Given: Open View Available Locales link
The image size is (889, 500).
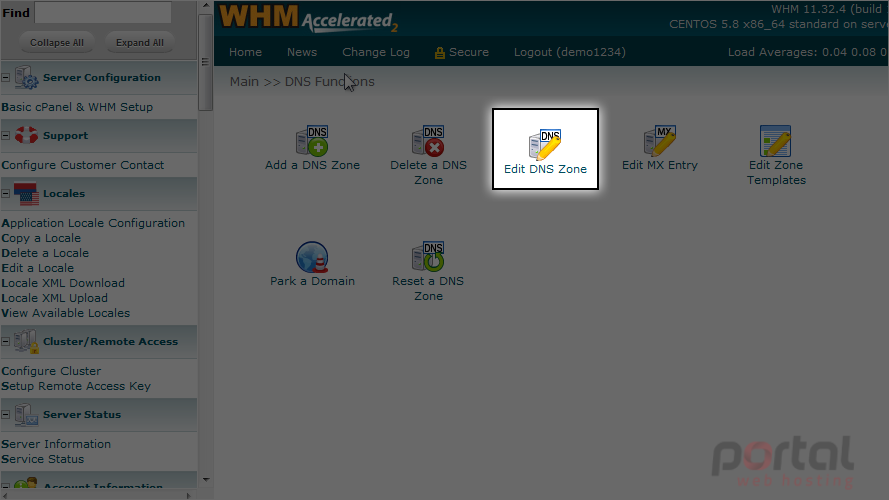Looking at the screenshot, I should [65, 313].
